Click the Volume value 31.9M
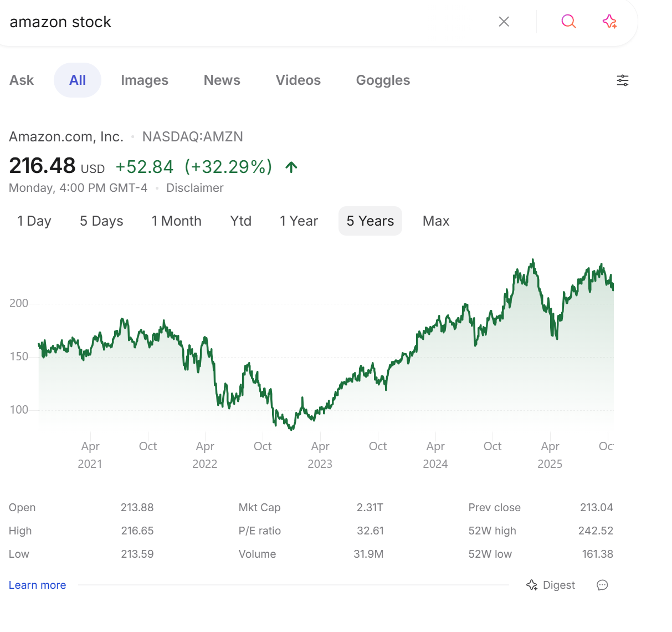672x632 pixels. (368, 554)
